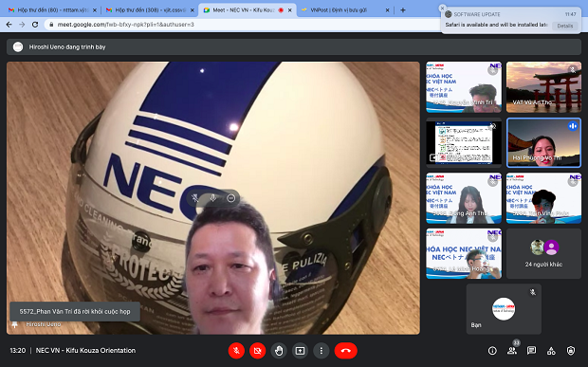Viewport: 588px width, 367px height.
Task: Click muted mic icon on Nguyễn Minh Trí tile
Action: point(492,70)
